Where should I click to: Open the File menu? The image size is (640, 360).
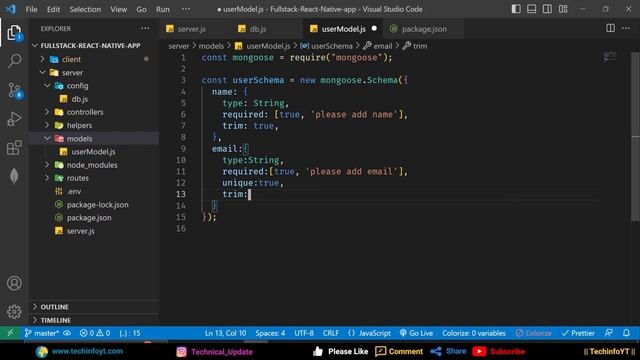[x=31, y=9]
